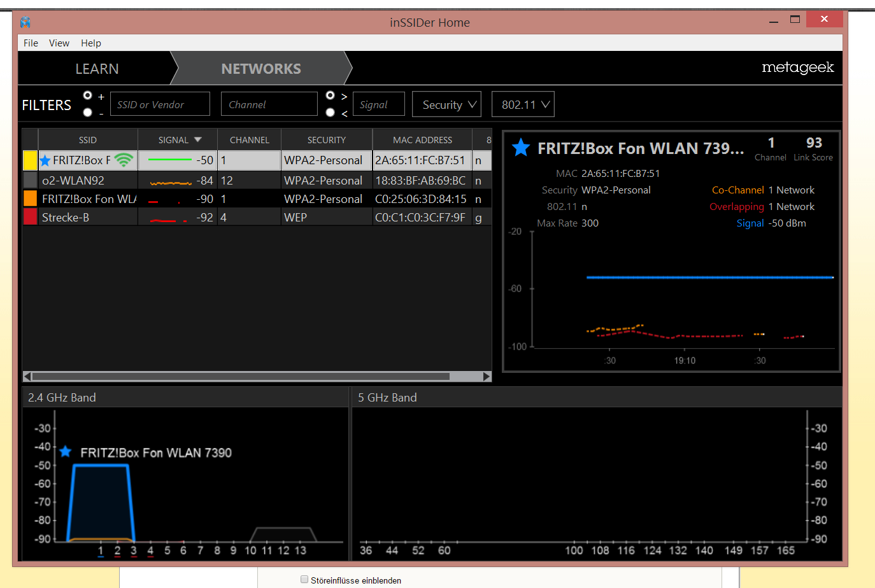The height and width of the screenshot is (588, 875).
Task: Click the SSID or Vendor filter field
Action: [x=160, y=104]
